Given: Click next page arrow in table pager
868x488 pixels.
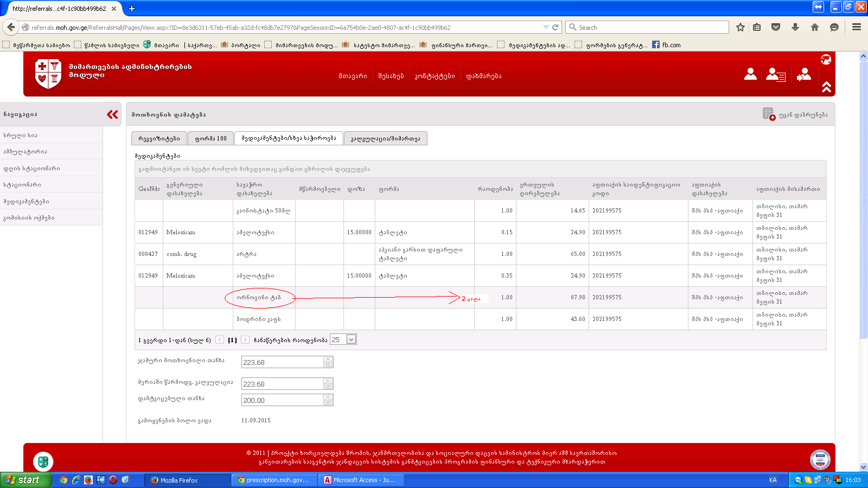Looking at the screenshot, I should coord(245,340).
